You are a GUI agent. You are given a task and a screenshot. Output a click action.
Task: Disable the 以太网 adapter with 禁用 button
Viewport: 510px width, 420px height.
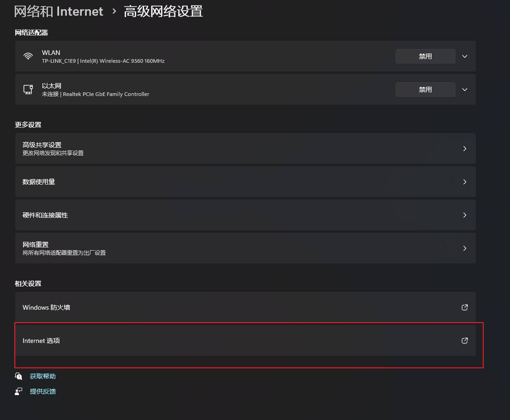(x=426, y=90)
